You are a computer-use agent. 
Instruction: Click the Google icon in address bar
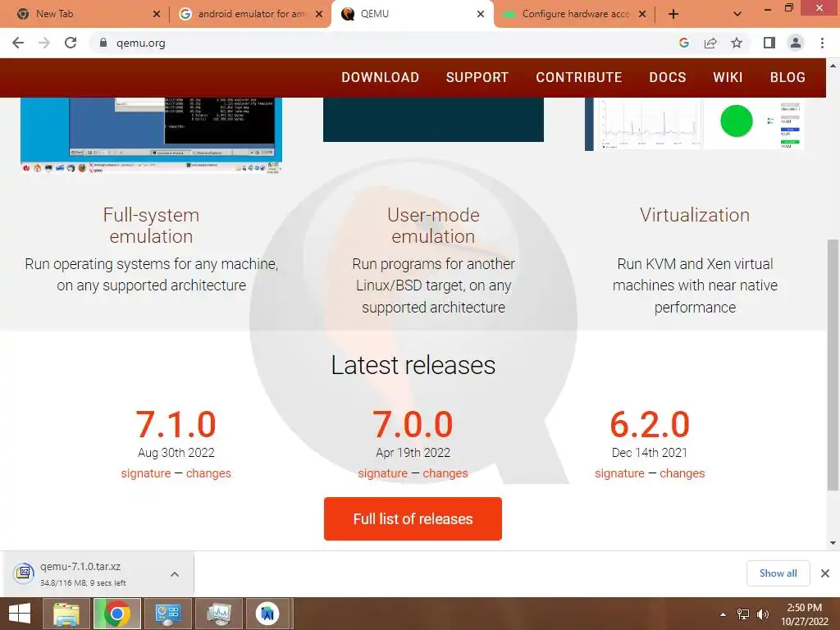pos(683,43)
